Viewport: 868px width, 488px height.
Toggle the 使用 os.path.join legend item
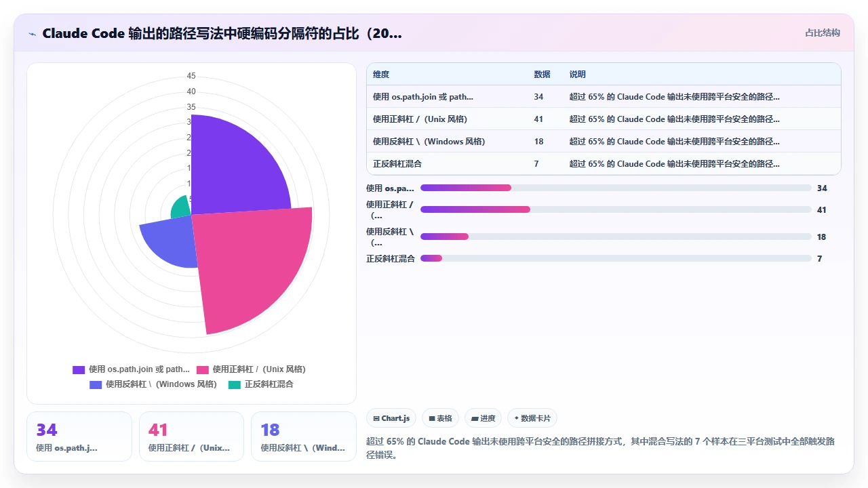[x=132, y=369]
